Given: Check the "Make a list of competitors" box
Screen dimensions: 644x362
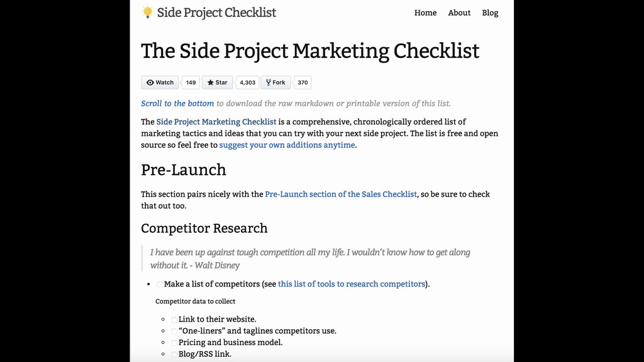Looking at the screenshot, I should (x=160, y=285).
